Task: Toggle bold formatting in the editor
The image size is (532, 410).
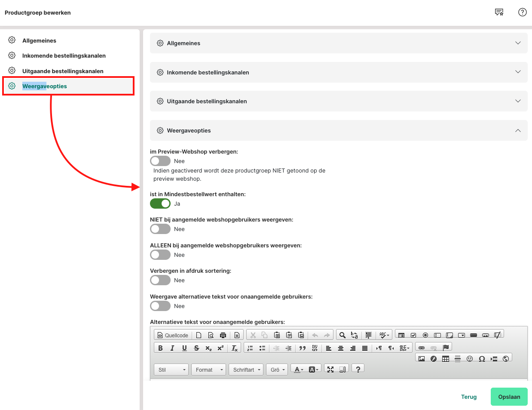Action: [x=160, y=348]
